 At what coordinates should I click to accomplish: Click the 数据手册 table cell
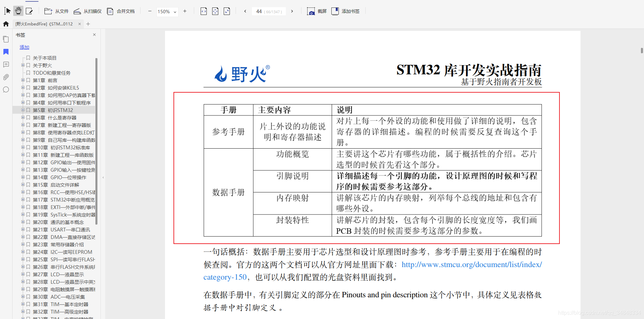[x=228, y=192]
